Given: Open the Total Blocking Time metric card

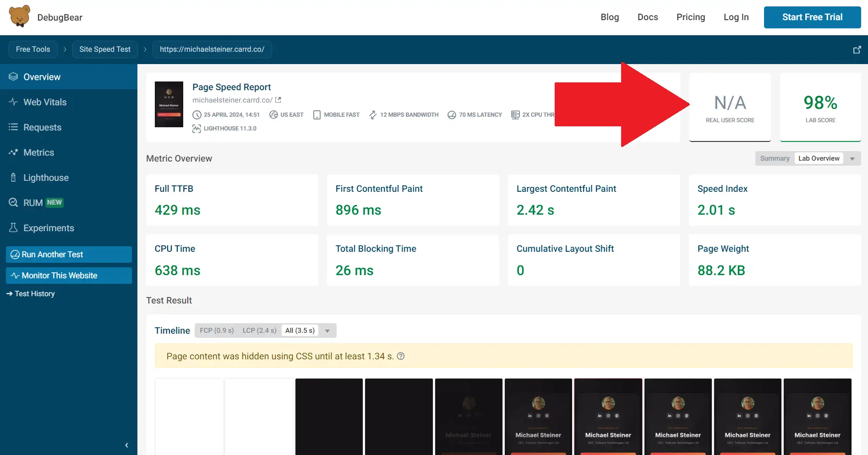Looking at the screenshot, I should click(413, 260).
